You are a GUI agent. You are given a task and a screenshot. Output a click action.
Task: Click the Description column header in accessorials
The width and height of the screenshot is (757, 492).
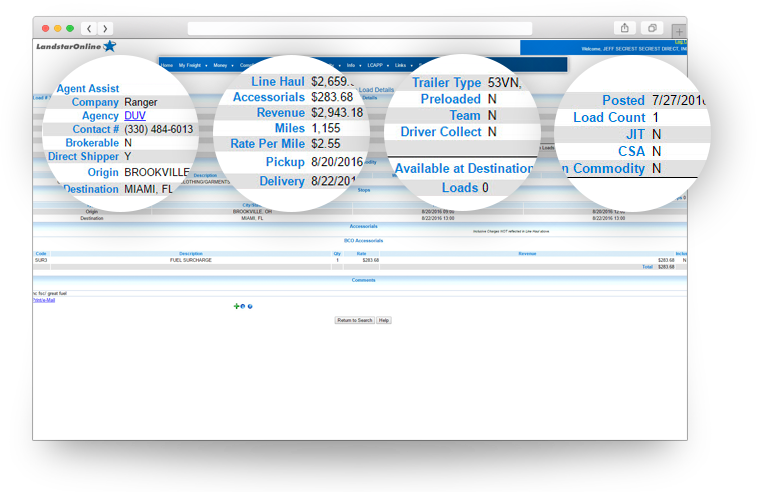pyautogui.click(x=191, y=253)
